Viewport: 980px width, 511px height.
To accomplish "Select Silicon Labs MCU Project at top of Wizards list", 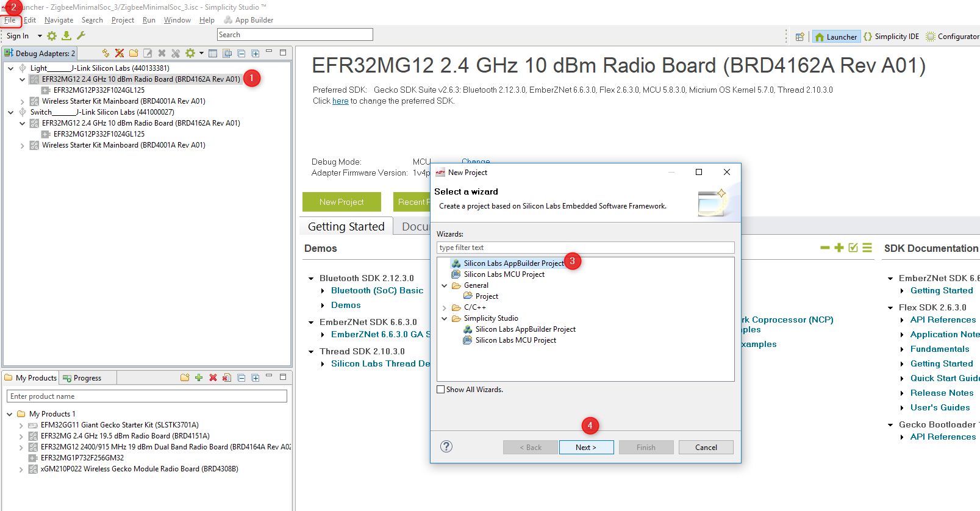I will (x=504, y=274).
